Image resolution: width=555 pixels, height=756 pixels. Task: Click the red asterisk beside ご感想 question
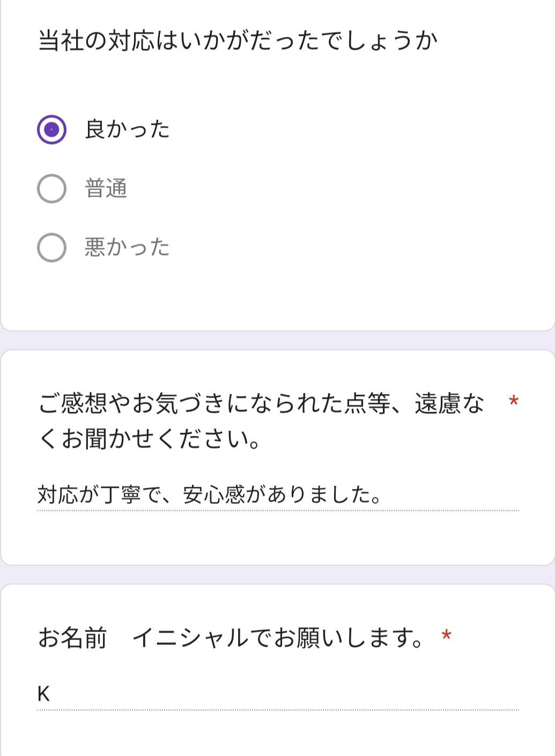(513, 401)
